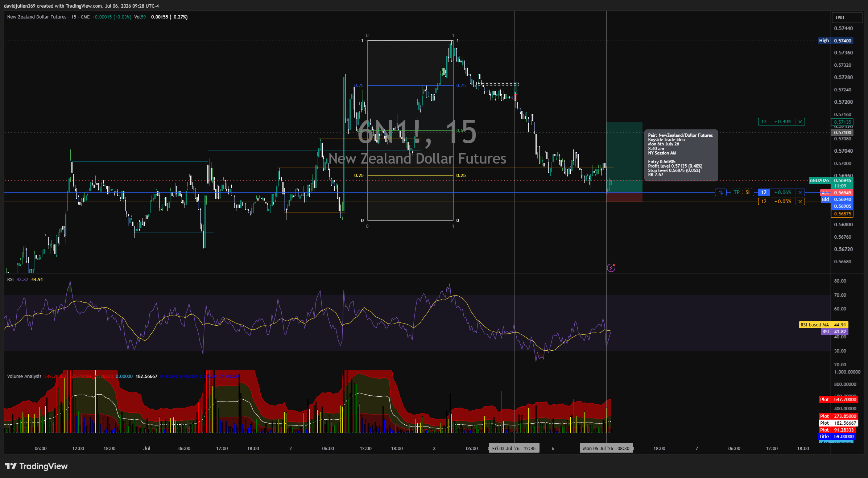This screenshot has height=478, width=868.
Task: Cancel the orange -0.05% stop loss order
Action: coord(800,202)
